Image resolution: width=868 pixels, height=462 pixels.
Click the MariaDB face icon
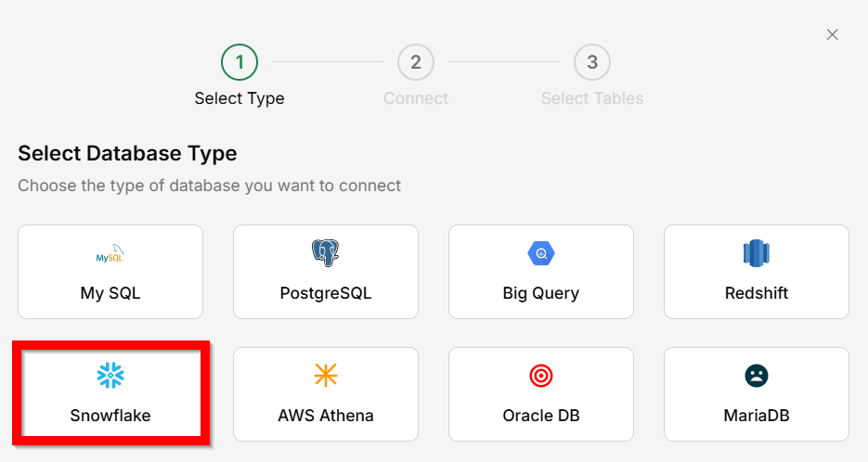(x=757, y=375)
